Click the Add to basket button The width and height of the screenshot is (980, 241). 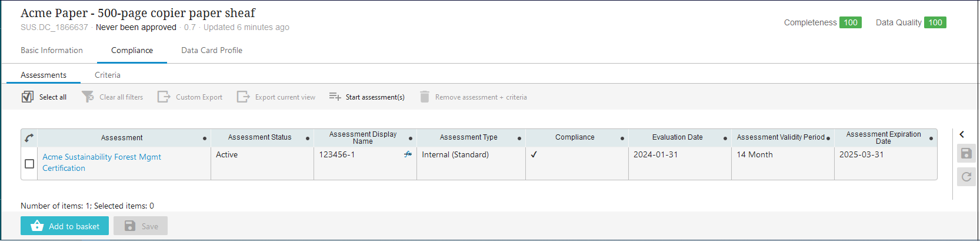pyautogui.click(x=66, y=226)
